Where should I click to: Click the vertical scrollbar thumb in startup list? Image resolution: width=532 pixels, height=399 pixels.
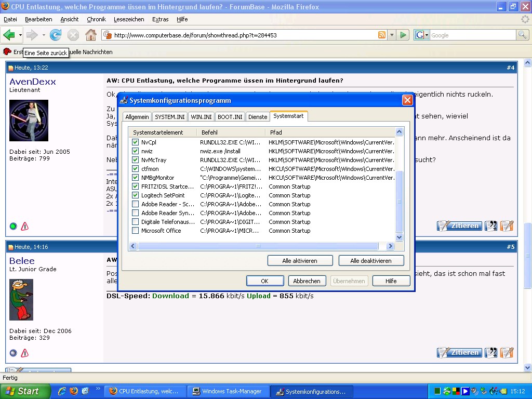[400, 202]
